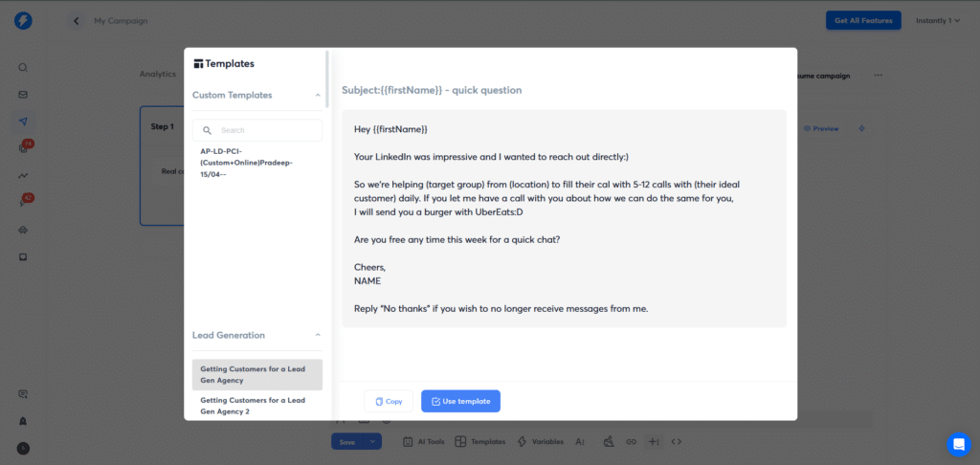The width and height of the screenshot is (980, 465).
Task: Click the template Search field
Action: click(256, 130)
